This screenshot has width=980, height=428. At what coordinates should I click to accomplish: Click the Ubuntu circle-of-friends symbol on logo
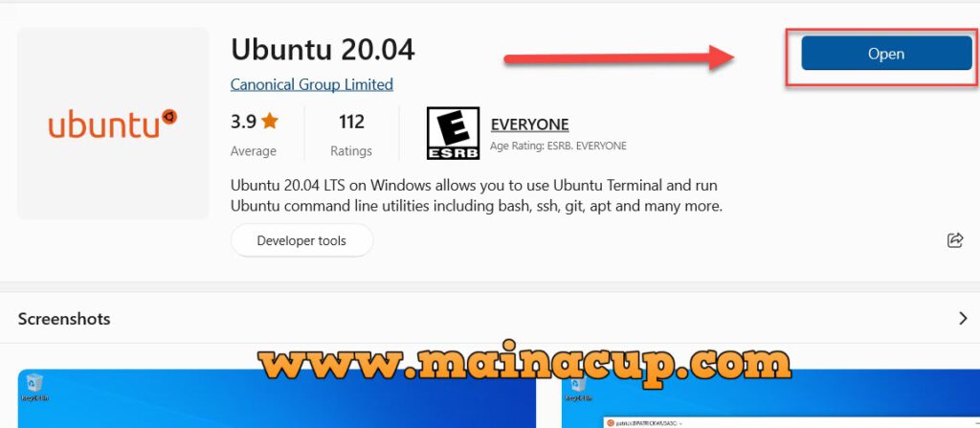click(x=168, y=117)
